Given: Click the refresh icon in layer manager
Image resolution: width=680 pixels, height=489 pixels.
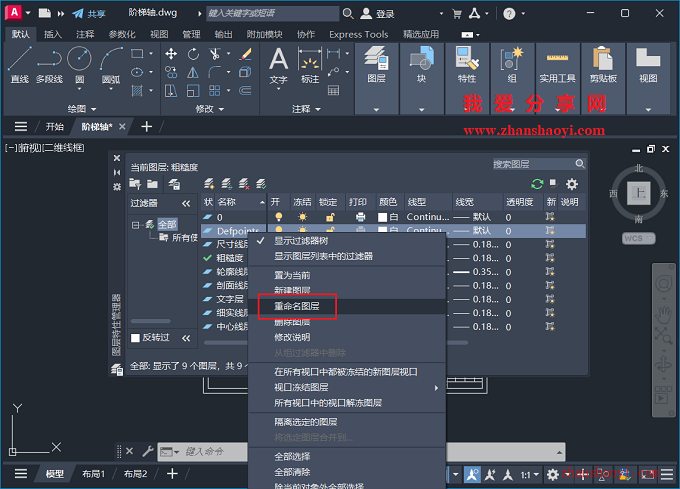Looking at the screenshot, I should click(x=537, y=184).
